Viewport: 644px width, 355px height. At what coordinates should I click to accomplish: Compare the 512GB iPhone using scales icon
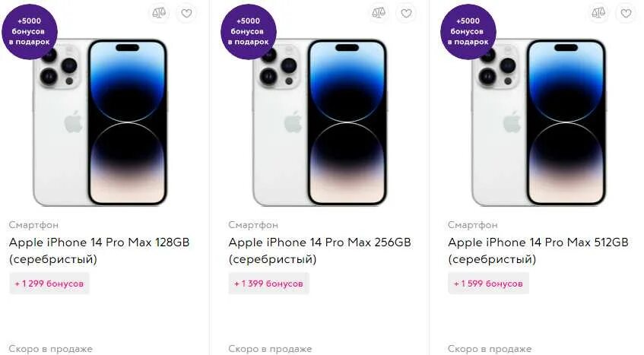pos(598,13)
